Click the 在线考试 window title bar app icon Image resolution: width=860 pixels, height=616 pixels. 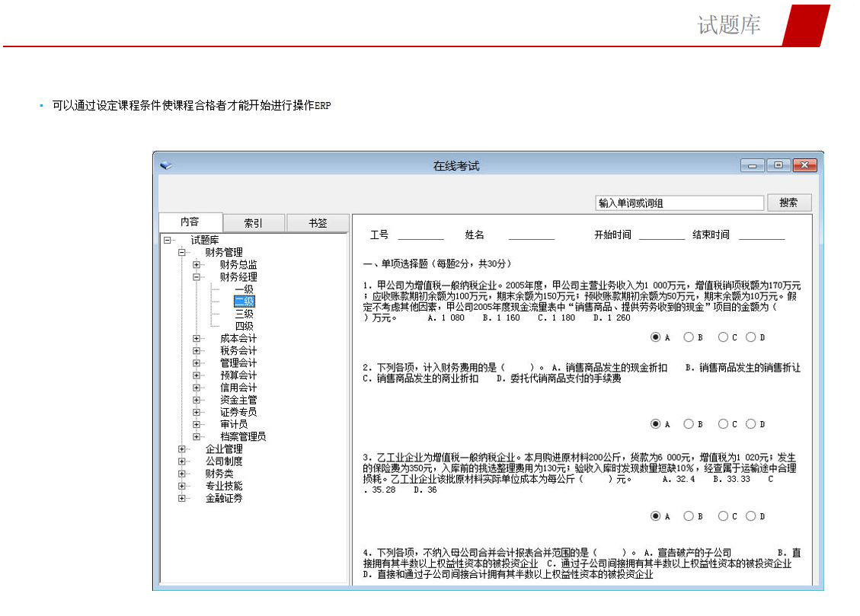pos(167,165)
